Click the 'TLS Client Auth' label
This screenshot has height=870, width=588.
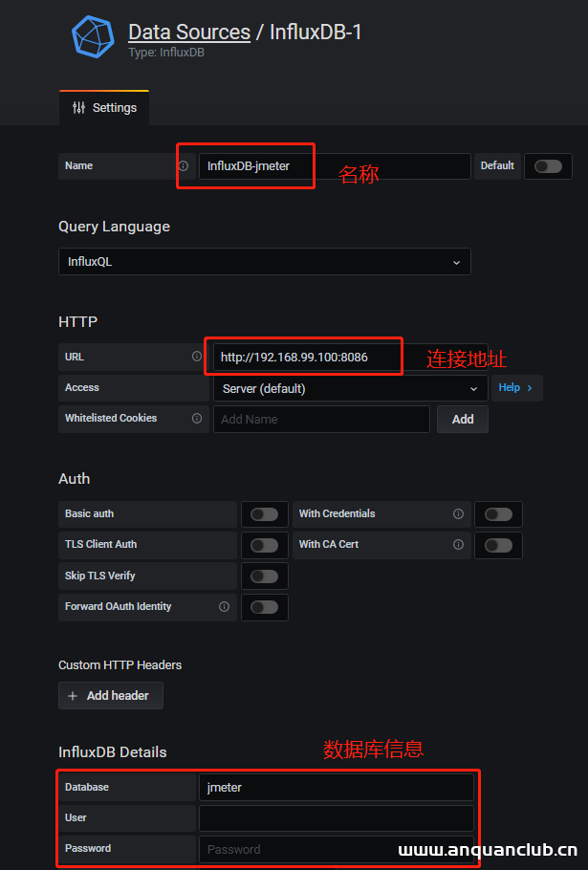click(x=101, y=544)
